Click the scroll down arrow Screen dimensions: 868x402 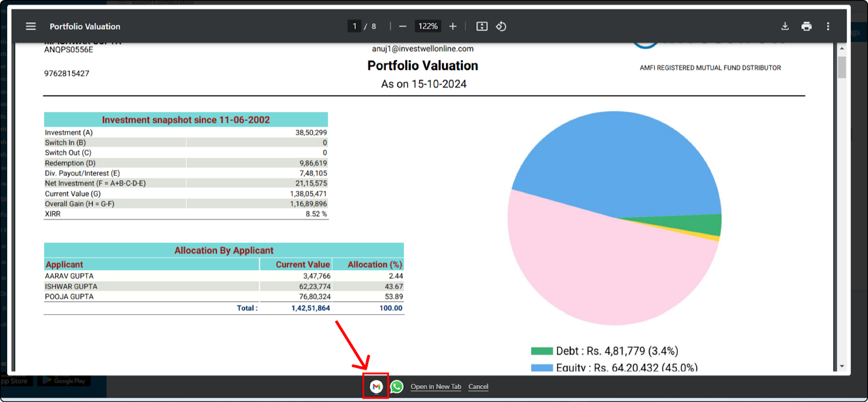[842, 367]
